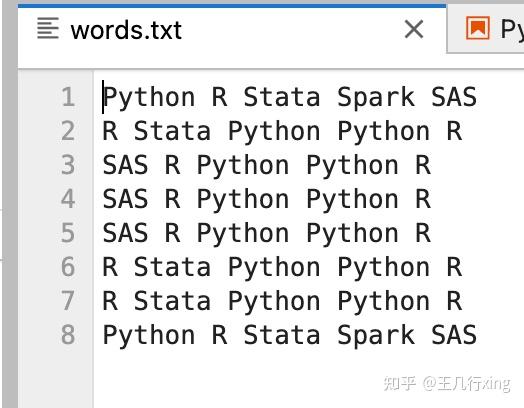This screenshot has width=524, height=408.
Task: Place the cursor on the word Stata in line 2
Action: (x=172, y=131)
